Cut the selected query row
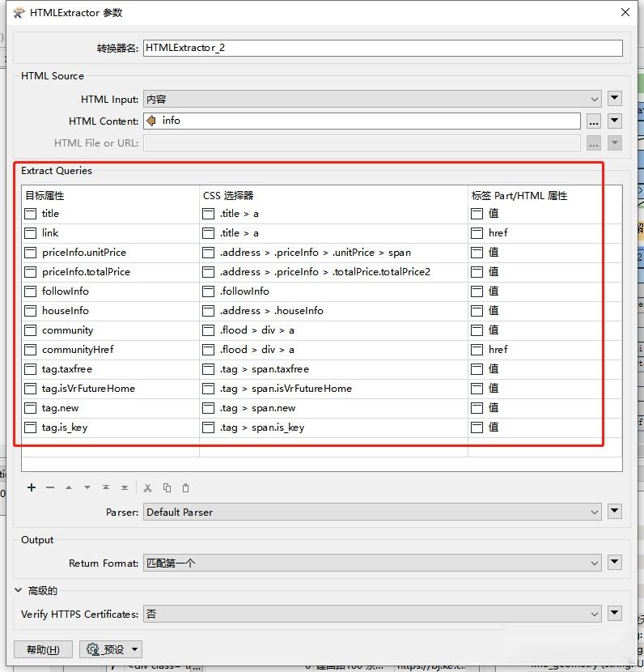644x672 pixels. (148, 487)
